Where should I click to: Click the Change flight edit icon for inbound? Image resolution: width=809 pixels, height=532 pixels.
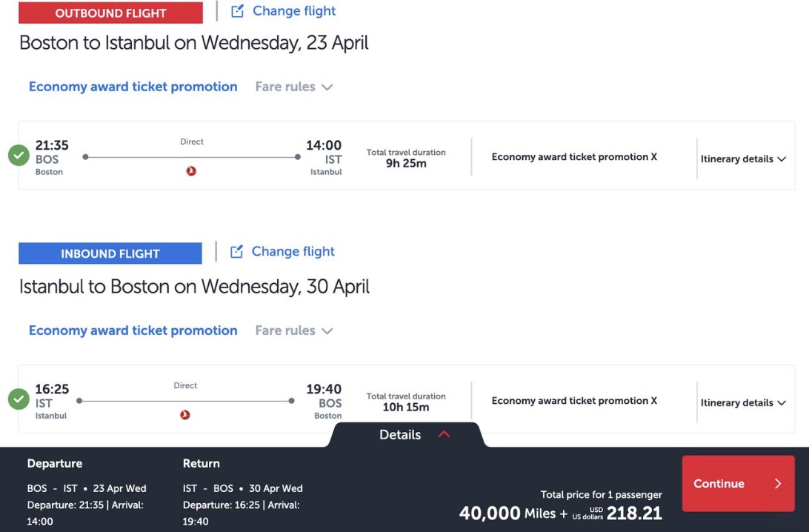[237, 251]
